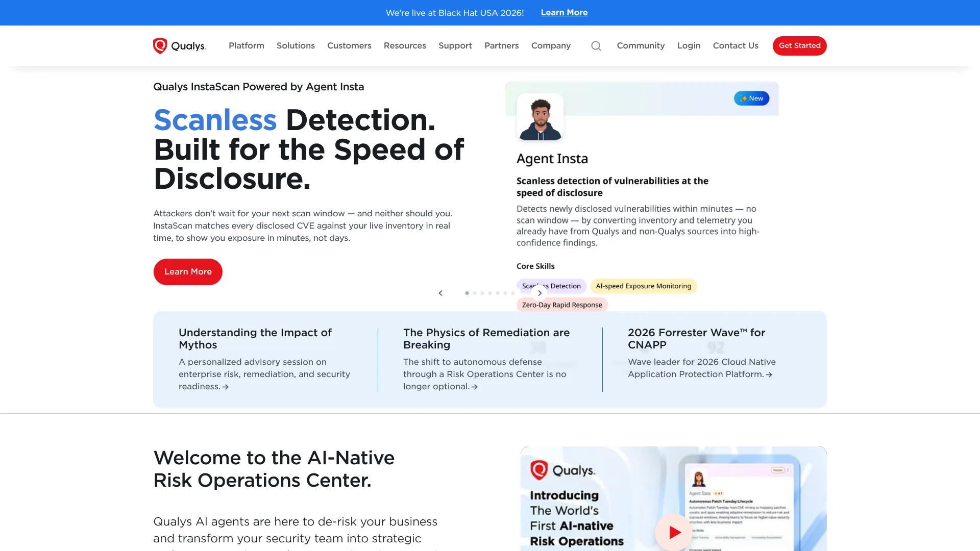Viewport: 980px width, 551px height.
Task: Open the Login page
Action: (689, 46)
